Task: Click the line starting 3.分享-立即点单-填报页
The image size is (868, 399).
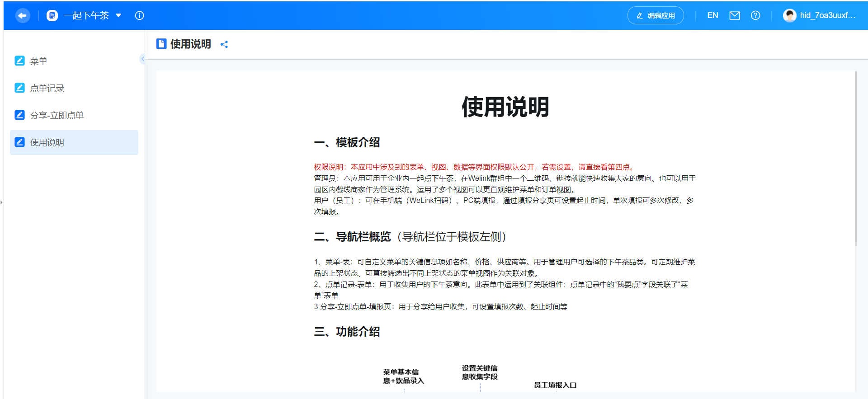Action: (441, 307)
